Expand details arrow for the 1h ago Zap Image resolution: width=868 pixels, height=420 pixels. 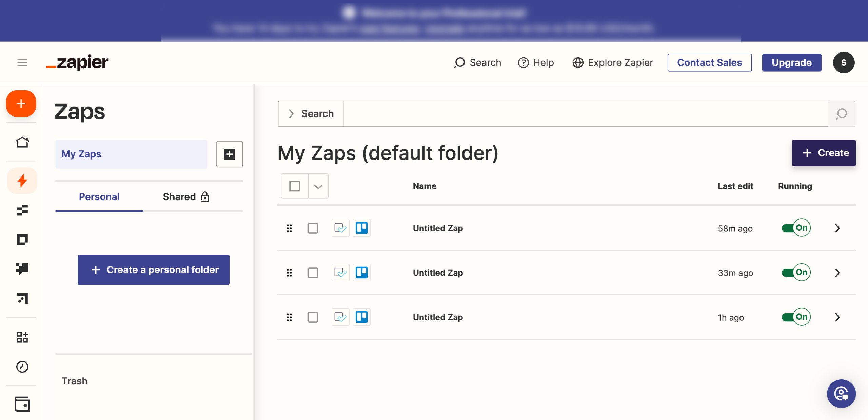(837, 317)
